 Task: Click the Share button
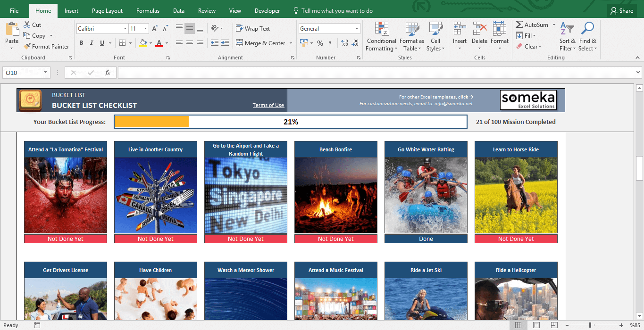tap(621, 10)
